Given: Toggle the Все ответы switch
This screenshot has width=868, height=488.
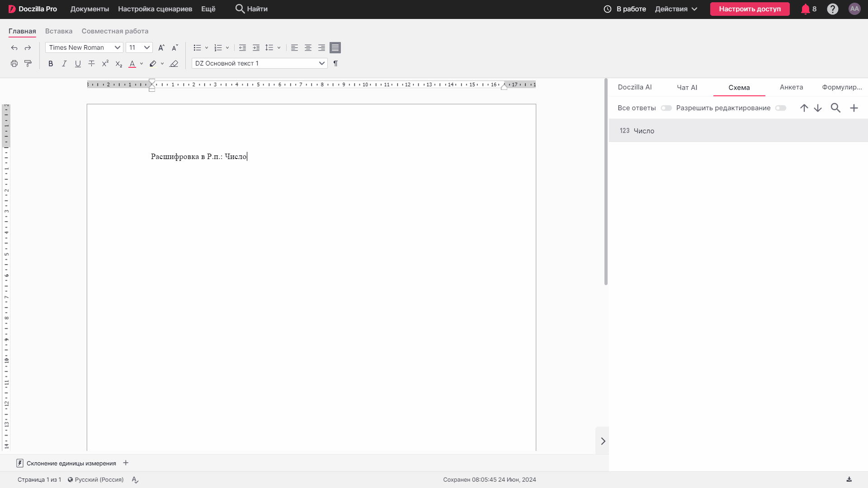Looking at the screenshot, I should point(666,108).
